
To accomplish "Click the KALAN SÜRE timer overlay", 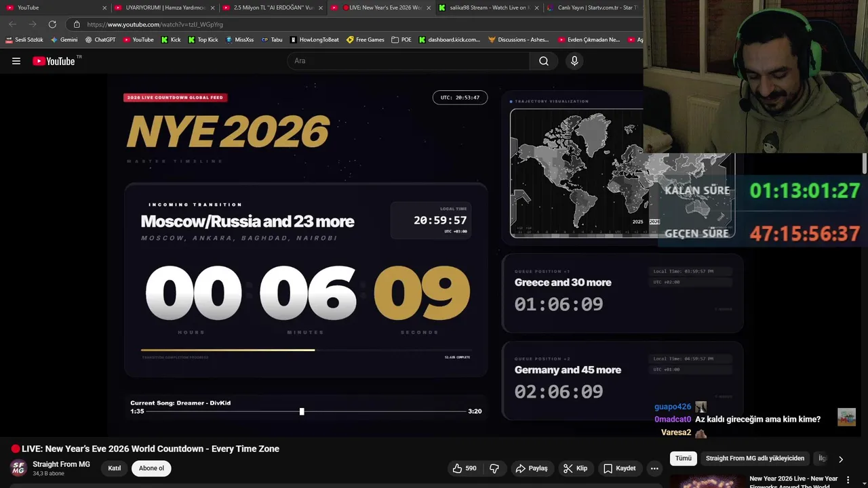I will click(763, 190).
